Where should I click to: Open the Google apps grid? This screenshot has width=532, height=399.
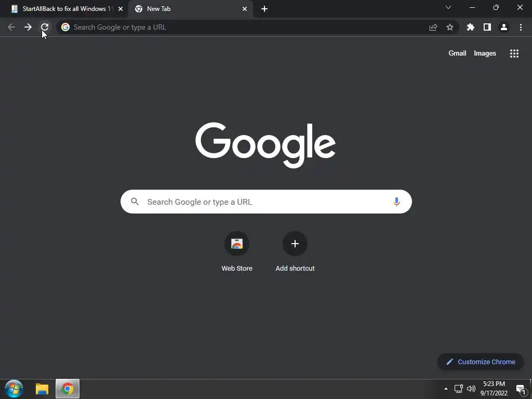click(x=514, y=54)
